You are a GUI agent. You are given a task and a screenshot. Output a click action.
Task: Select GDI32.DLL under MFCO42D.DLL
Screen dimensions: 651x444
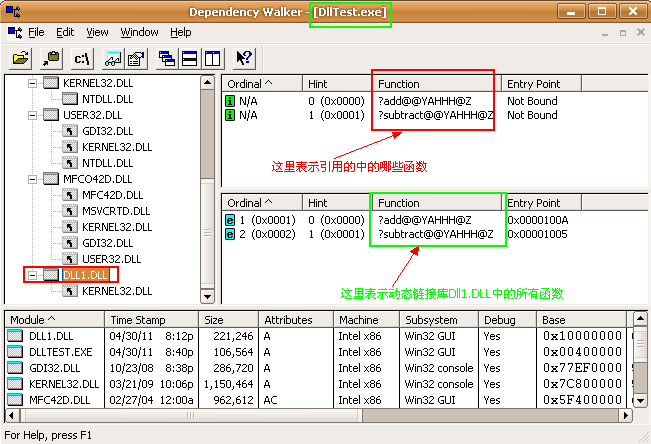[x=108, y=243]
